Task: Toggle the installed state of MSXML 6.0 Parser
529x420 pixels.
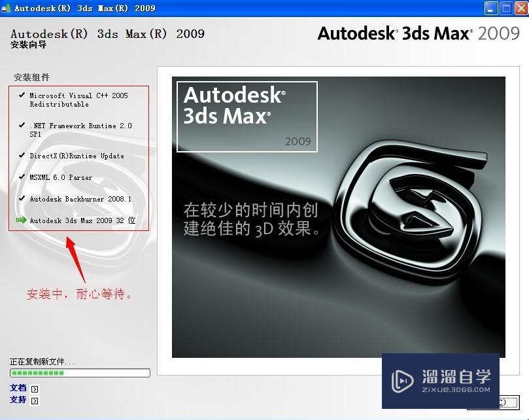Action: [62, 177]
